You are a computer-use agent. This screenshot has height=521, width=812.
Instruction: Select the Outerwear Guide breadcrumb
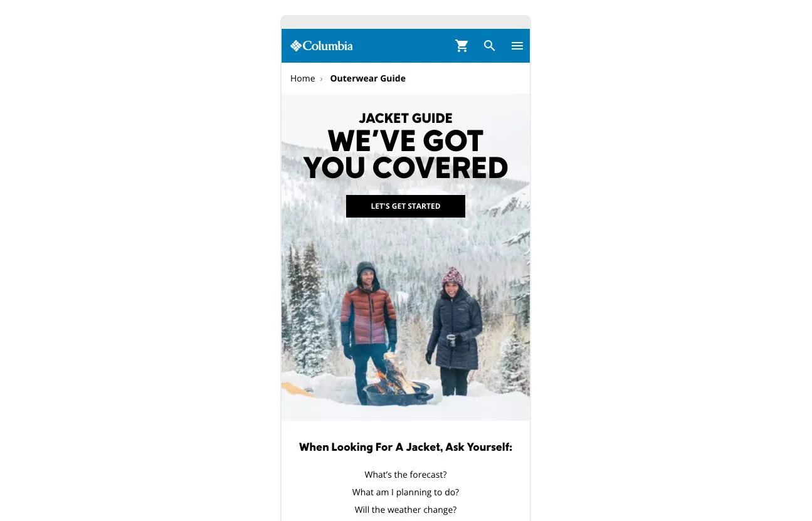pos(368,78)
